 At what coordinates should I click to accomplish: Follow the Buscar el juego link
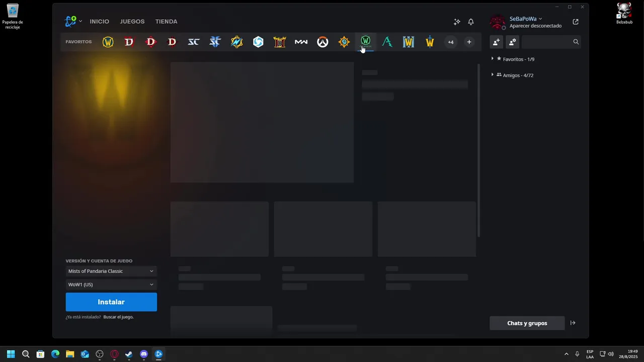pyautogui.click(x=118, y=317)
